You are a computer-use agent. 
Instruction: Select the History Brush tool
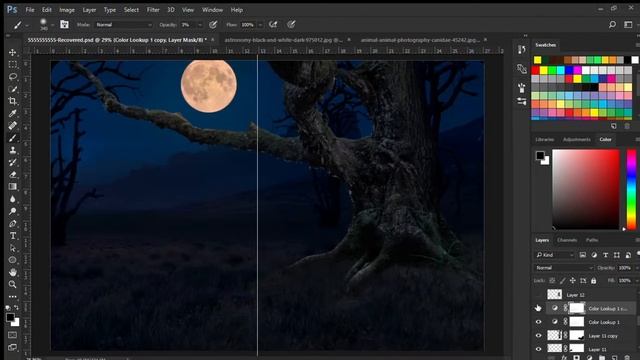point(13,162)
